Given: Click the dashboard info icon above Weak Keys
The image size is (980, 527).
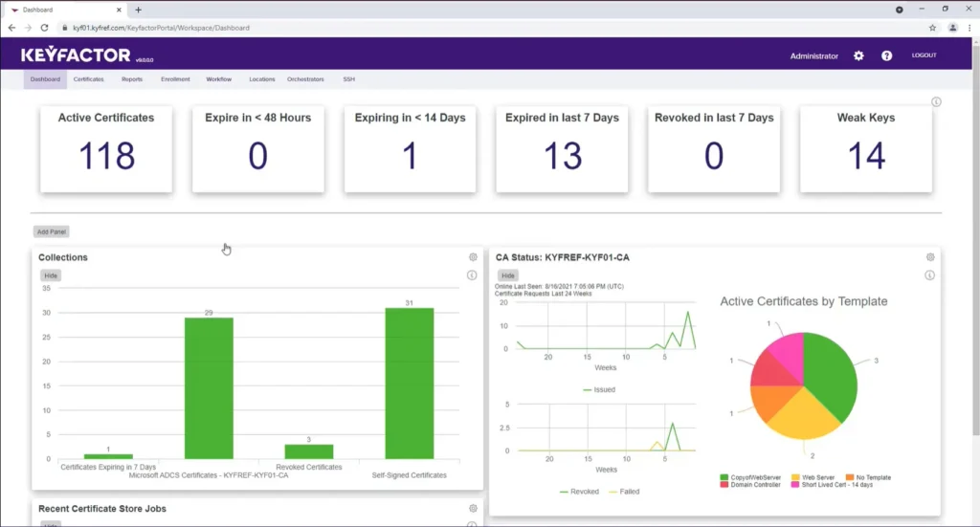Looking at the screenshot, I should 936,101.
